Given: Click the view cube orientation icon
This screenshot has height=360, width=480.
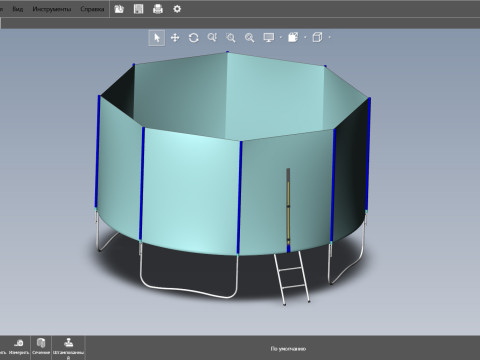Looking at the screenshot, I should click(317, 37).
